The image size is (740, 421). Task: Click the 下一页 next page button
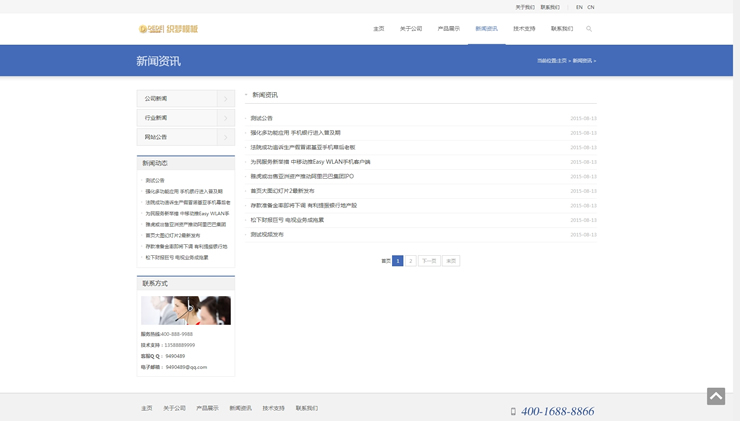pos(429,261)
